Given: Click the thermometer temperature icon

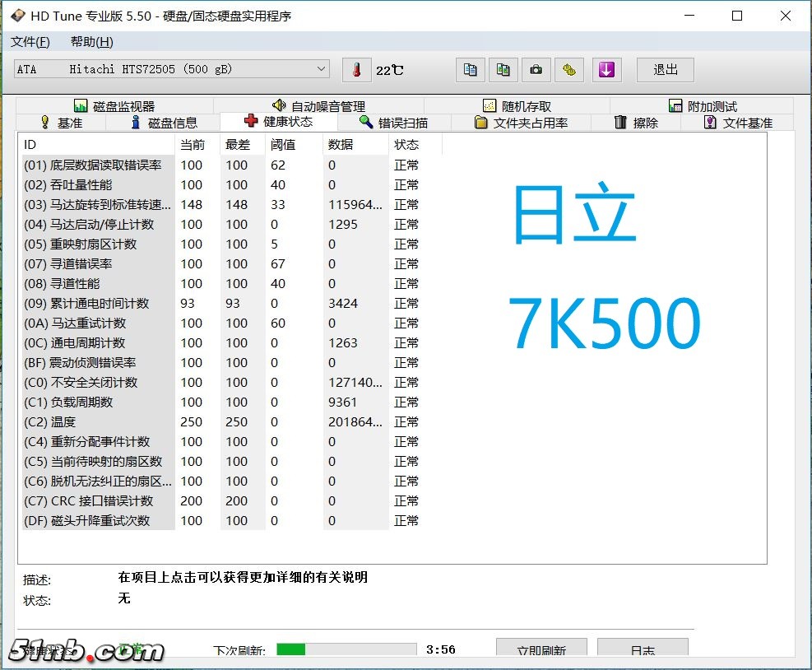Looking at the screenshot, I should coord(356,70).
